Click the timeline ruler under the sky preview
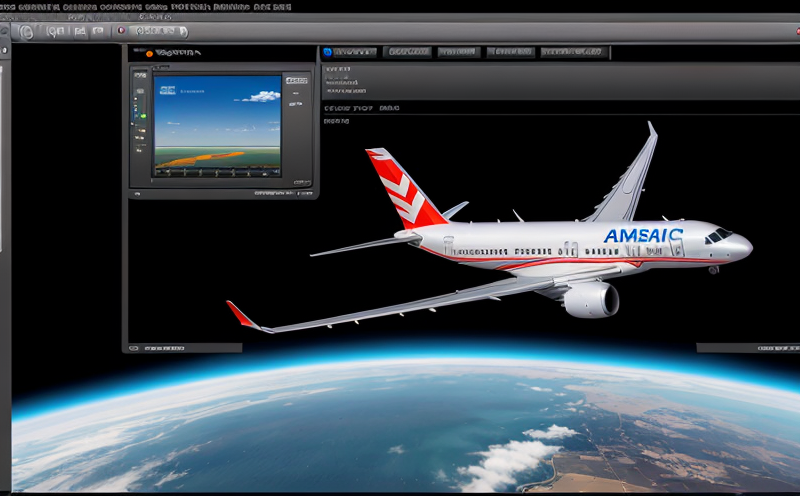Viewport: 800px width, 496px height. [217, 172]
